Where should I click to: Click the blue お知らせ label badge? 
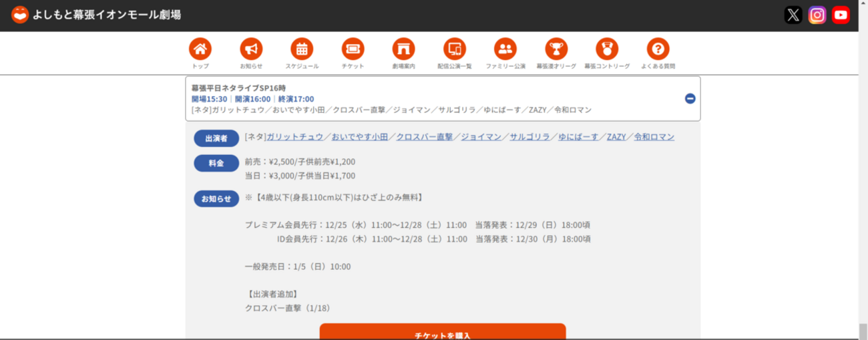click(x=216, y=198)
